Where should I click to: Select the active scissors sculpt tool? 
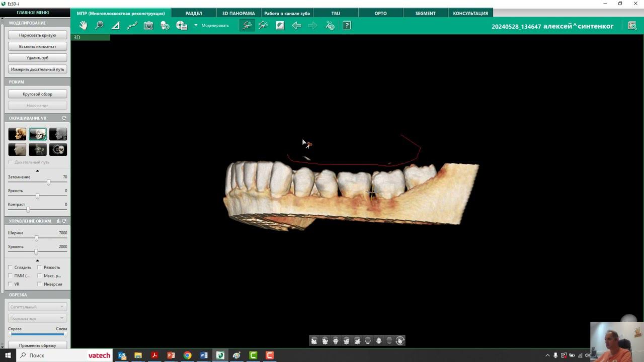pos(247,25)
